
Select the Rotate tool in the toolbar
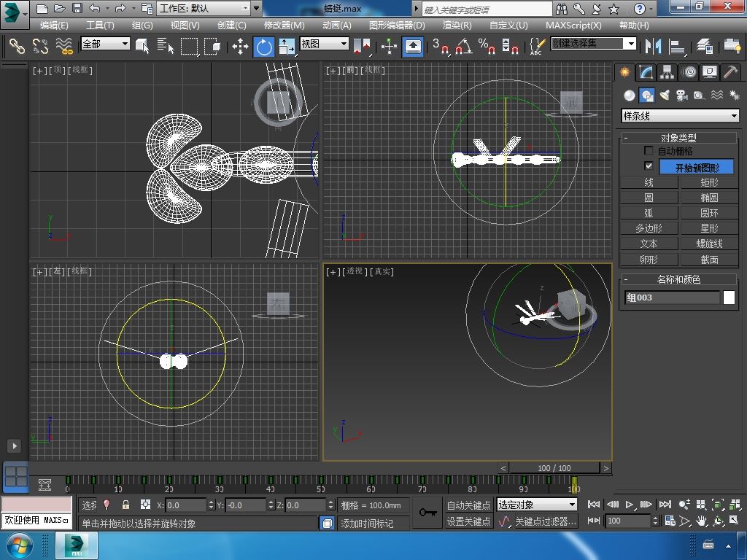(x=263, y=47)
